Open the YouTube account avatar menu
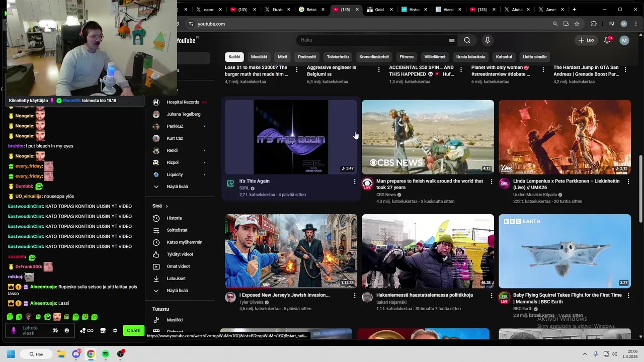This screenshot has height=362, width=644. pyautogui.click(x=624, y=40)
